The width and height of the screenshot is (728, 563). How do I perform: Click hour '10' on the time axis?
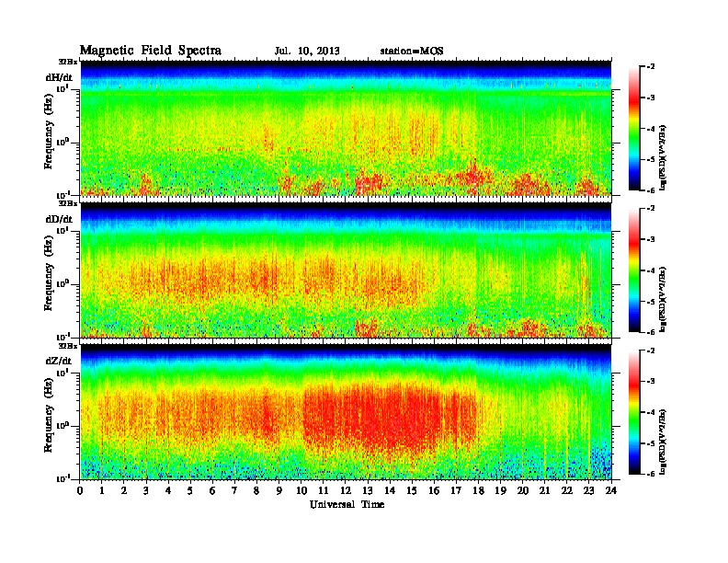(x=301, y=491)
